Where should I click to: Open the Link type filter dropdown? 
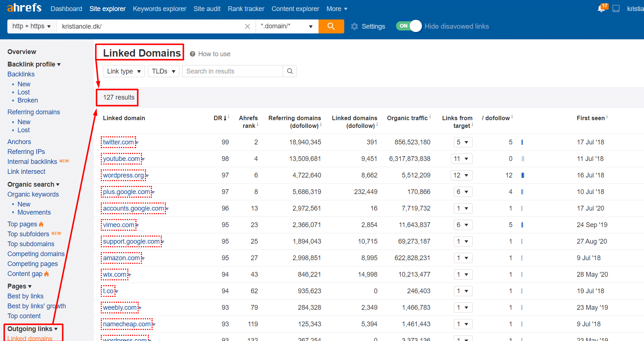tap(124, 71)
